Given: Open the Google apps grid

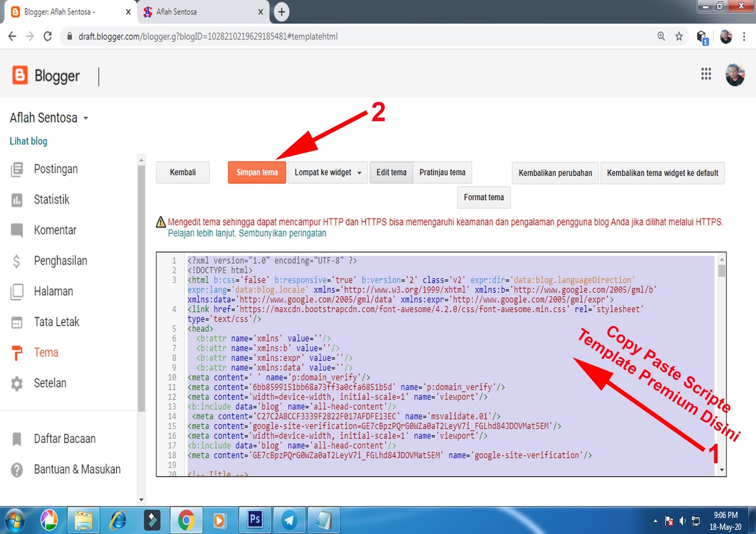Looking at the screenshot, I should click(x=706, y=74).
